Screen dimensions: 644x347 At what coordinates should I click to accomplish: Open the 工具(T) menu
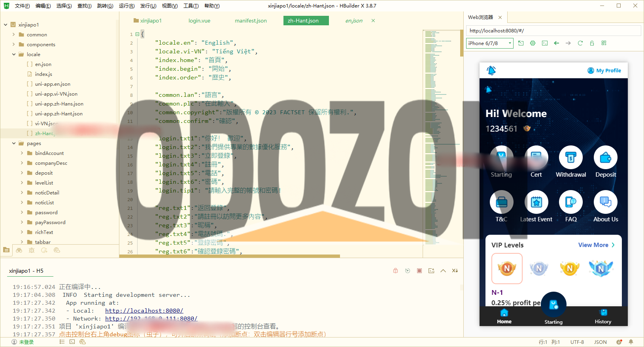191,6
